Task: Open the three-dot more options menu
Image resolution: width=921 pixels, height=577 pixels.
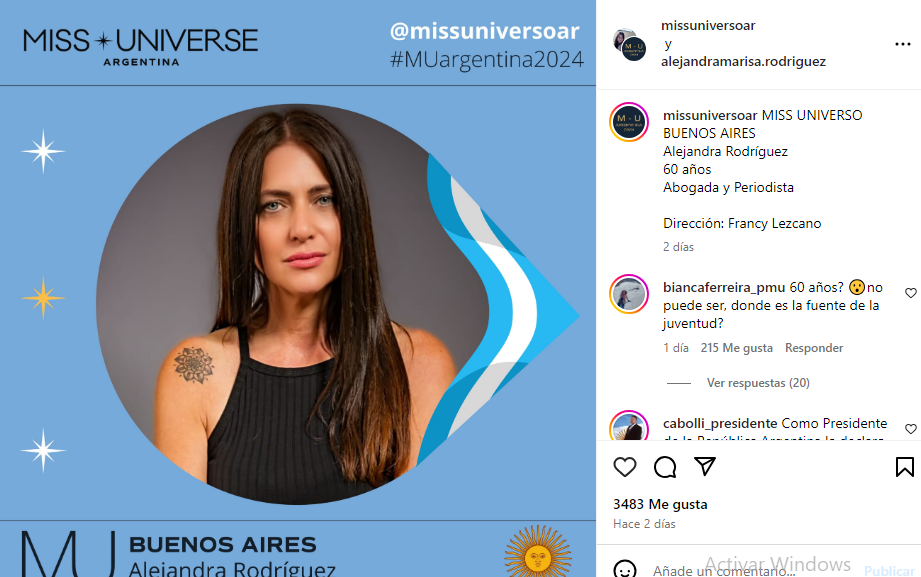Action: point(903,44)
